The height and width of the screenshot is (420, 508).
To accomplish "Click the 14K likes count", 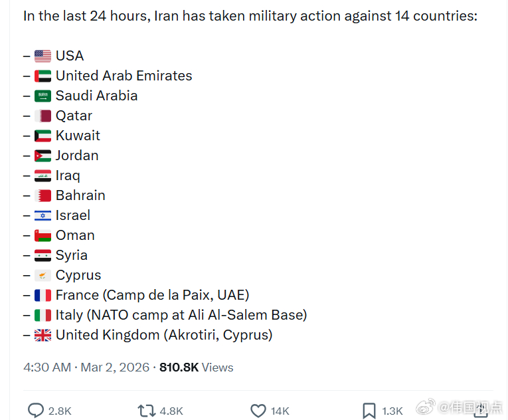I will point(280,411).
